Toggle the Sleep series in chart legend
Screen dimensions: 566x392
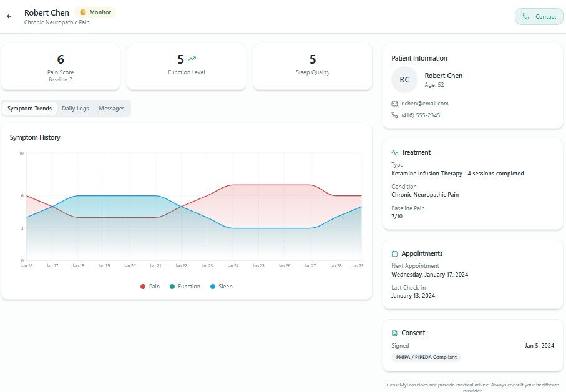(221, 287)
